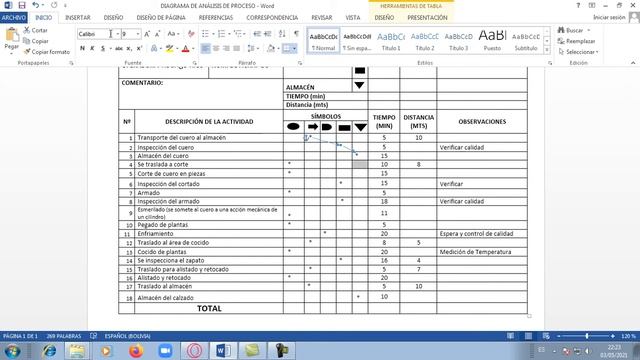Activate Copiar formato painter
640x360 pixels.
[47, 52]
